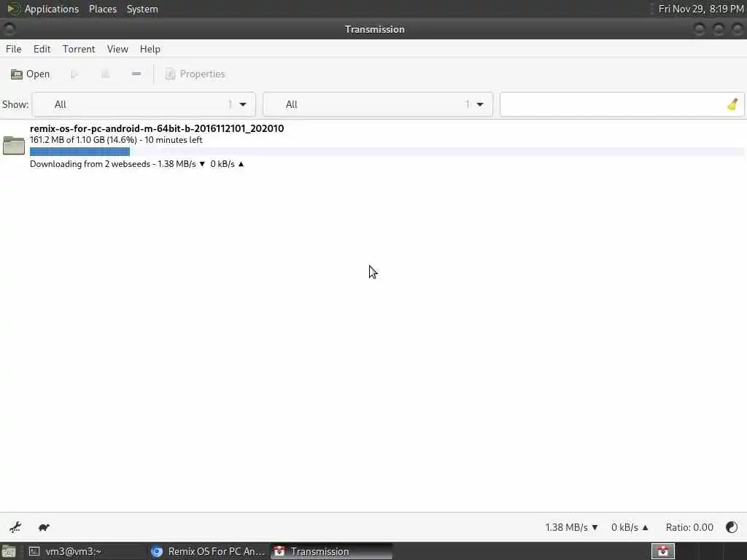Viewport: 747px width, 560px height.
Task: Open the Applications system menu
Action: pos(52,9)
